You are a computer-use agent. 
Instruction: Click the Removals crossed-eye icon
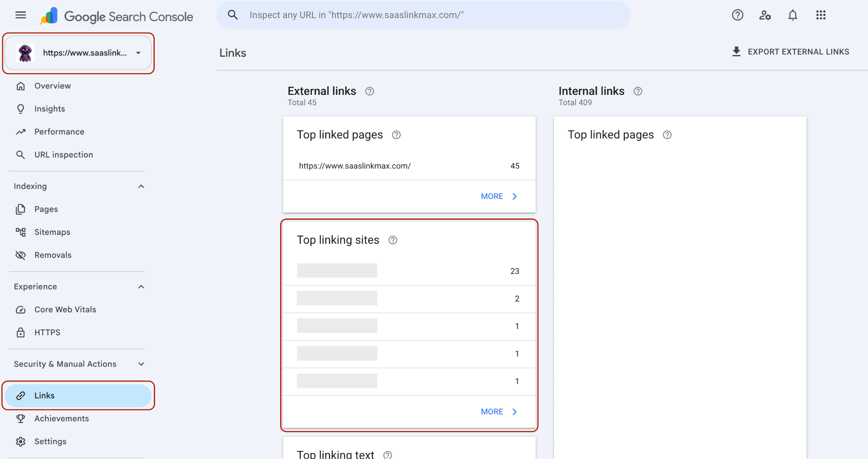(20, 255)
